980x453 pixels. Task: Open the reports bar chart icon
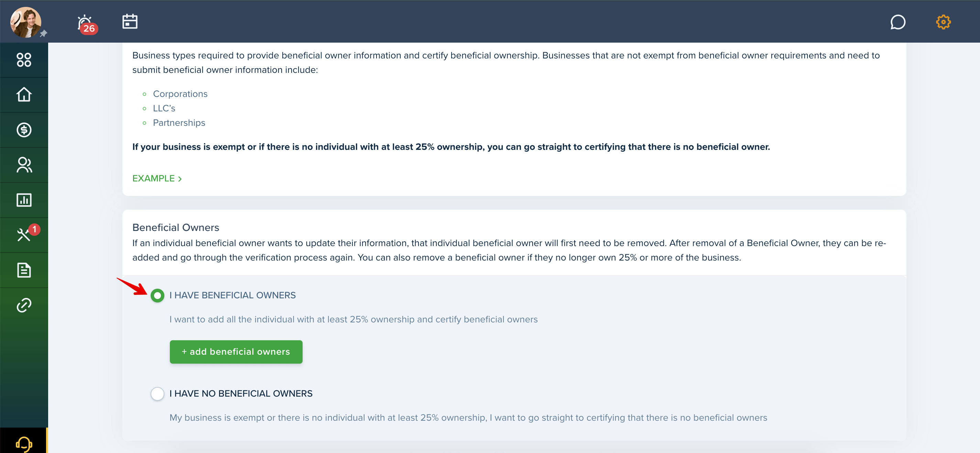(x=24, y=200)
